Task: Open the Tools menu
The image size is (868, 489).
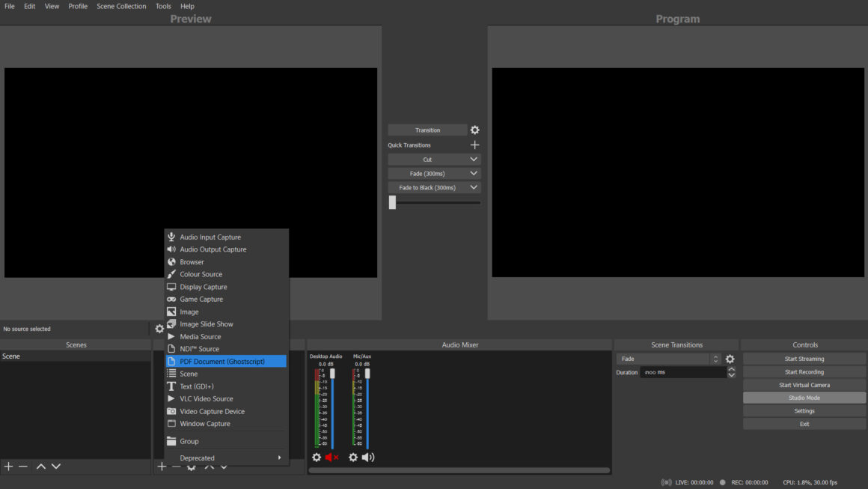Action: [x=163, y=6]
